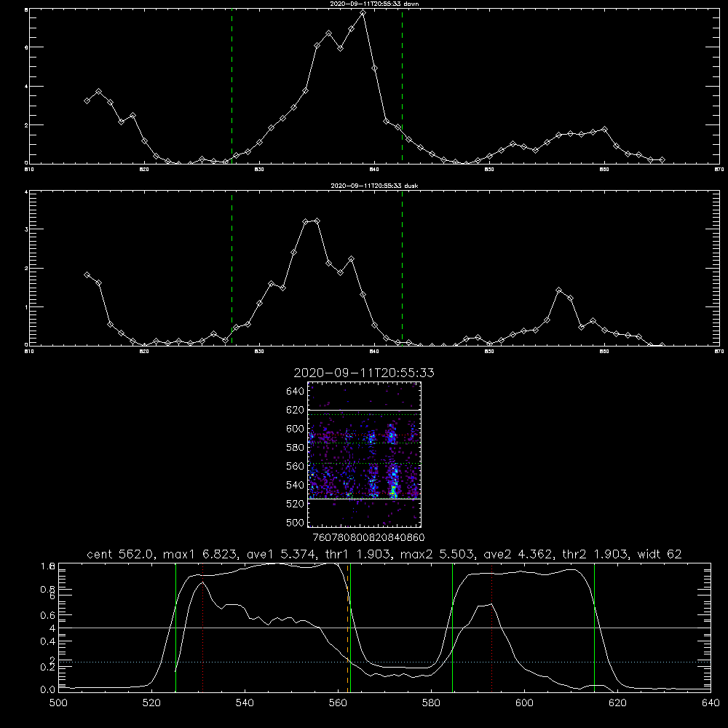Click x-axis label 620 of bottom plot
The height and width of the screenshot is (728, 728).
[x=617, y=703]
